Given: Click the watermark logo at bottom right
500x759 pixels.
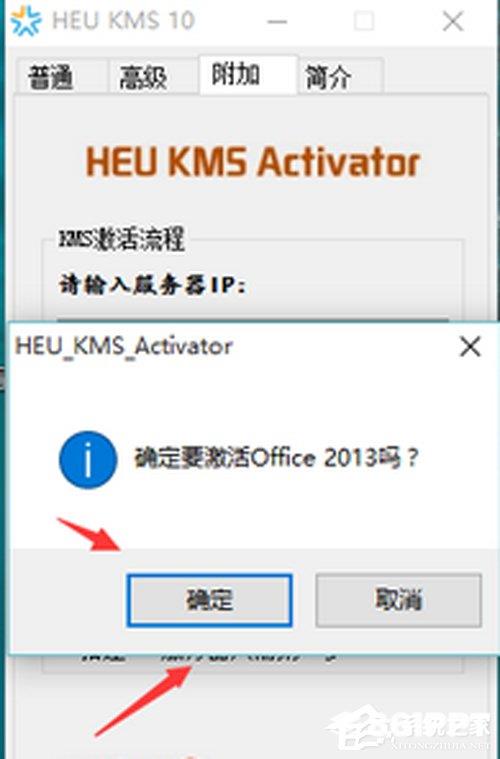Looking at the screenshot, I should tap(409, 729).
